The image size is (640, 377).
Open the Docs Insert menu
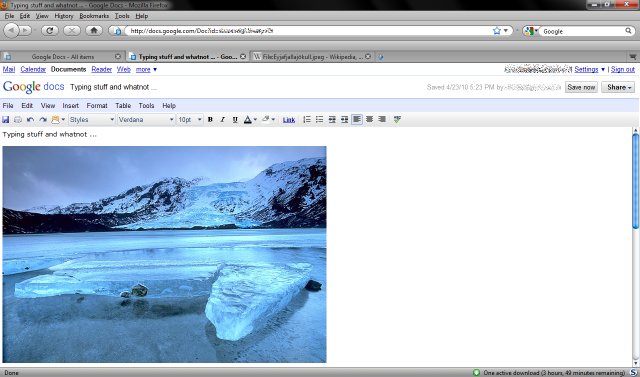[71, 106]
